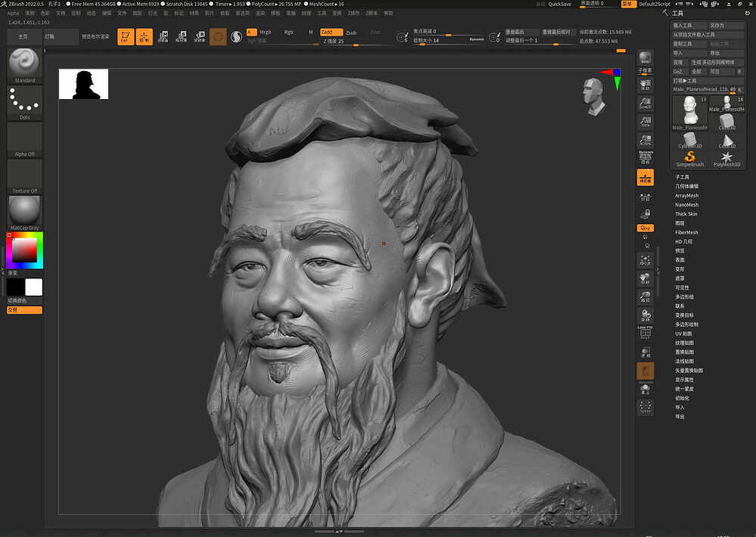
Task: Toggle the Edit mode button
Action: [x=126, y=36]
